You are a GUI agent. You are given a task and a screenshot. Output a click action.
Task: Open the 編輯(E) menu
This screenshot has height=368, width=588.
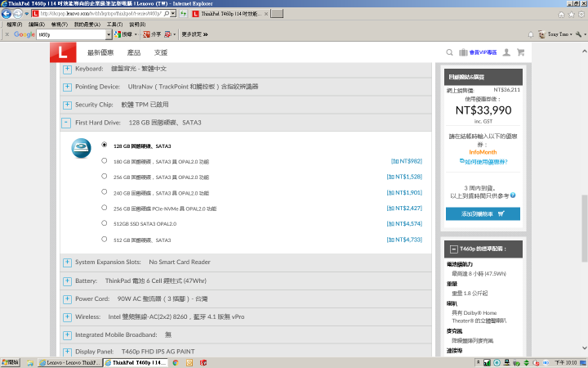pos(37,25)
